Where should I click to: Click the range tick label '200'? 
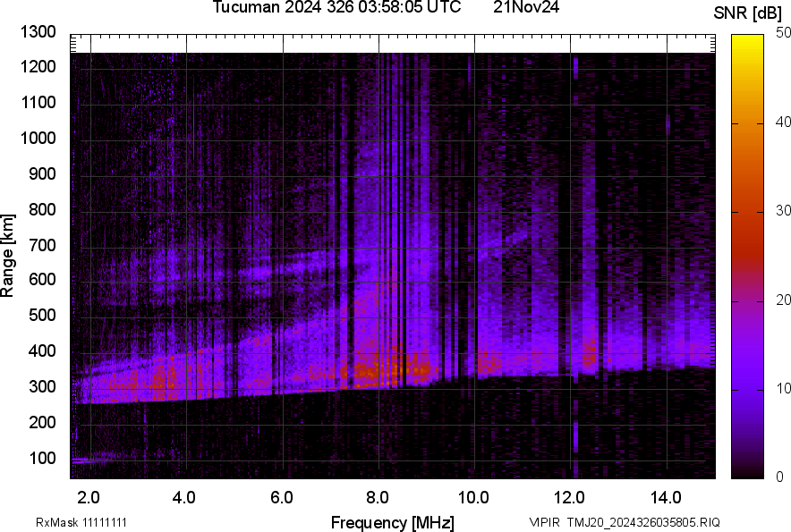pos(42,422)
